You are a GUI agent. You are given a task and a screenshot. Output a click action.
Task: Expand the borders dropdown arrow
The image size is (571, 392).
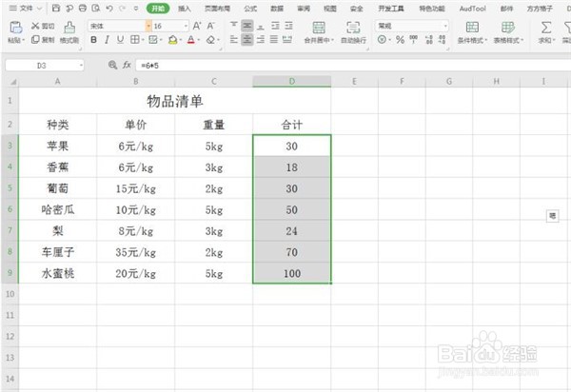tap(143, 40)
